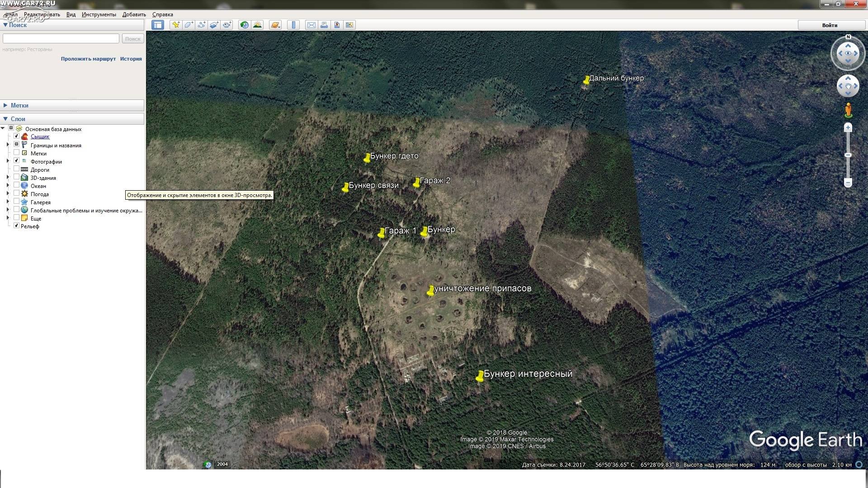Toggle sunlight across landscape icon

(x=257, y=25)
